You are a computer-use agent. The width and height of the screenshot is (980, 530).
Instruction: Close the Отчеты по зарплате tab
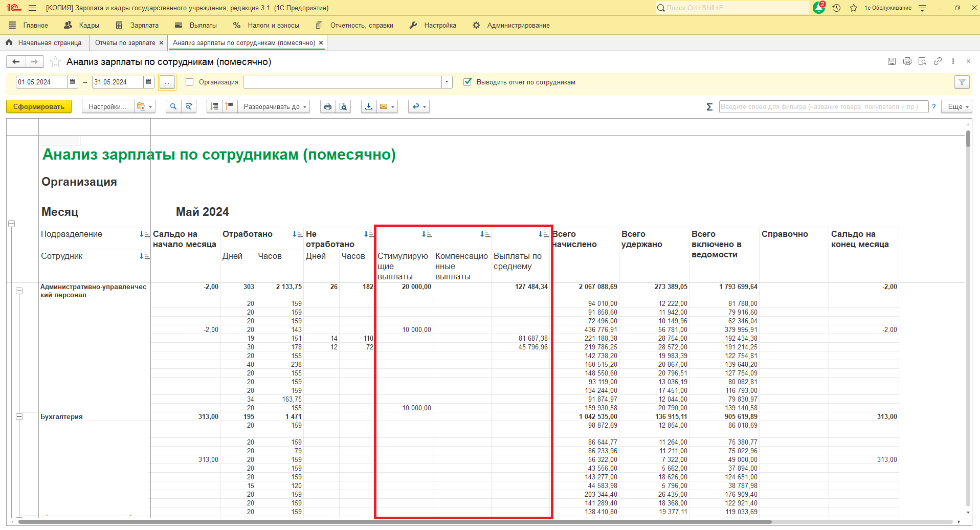(x=162, y=43)
